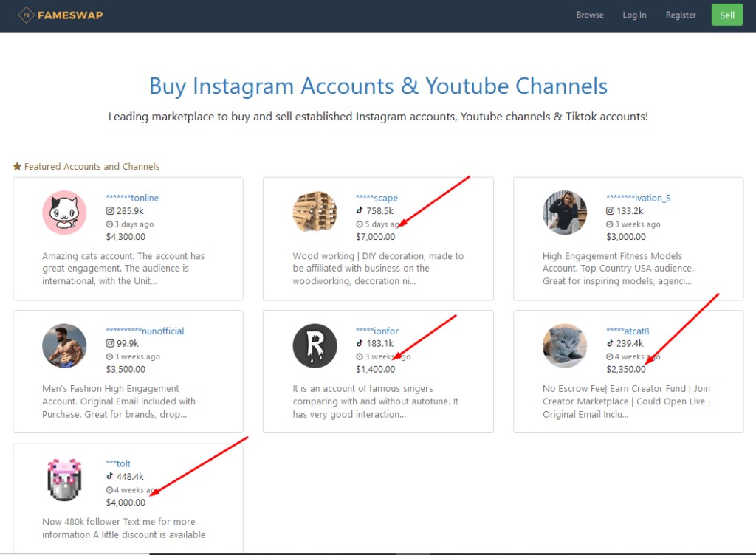Select the $7,000.00 price
This screenshot has height=555, width=756.
pyautogui.click(x=375, y=237)
